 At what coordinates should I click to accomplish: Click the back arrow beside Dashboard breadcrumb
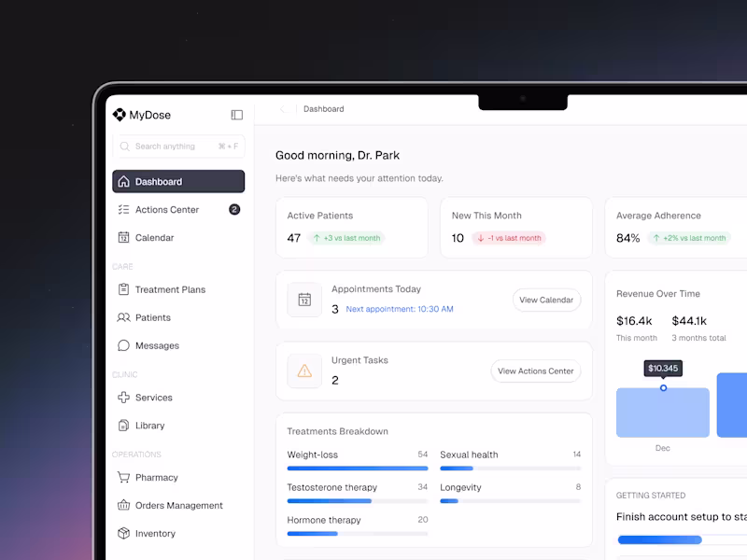283,109
